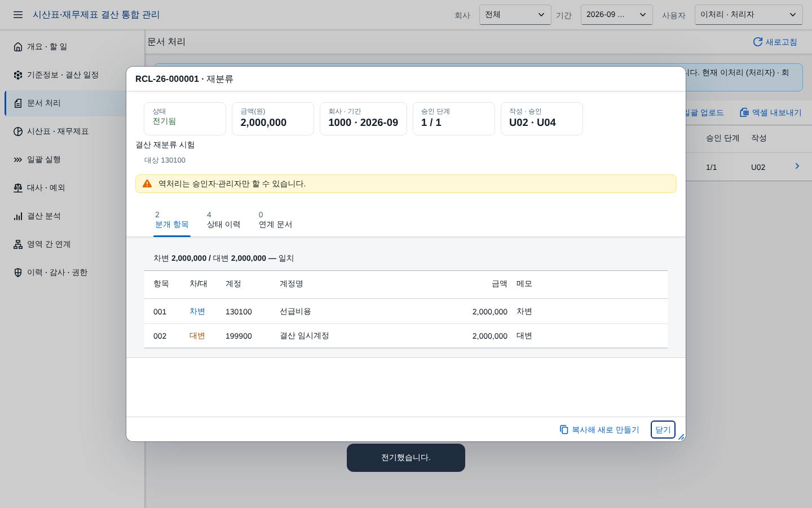
Task: Click the warning triangle icon in the alert
Action: (x=147, y=183)
